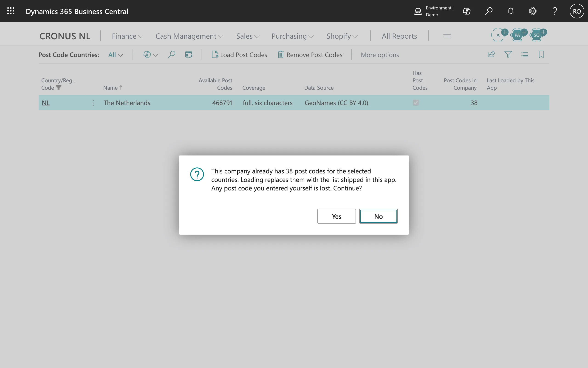Open All Reports

pos(399,36)
